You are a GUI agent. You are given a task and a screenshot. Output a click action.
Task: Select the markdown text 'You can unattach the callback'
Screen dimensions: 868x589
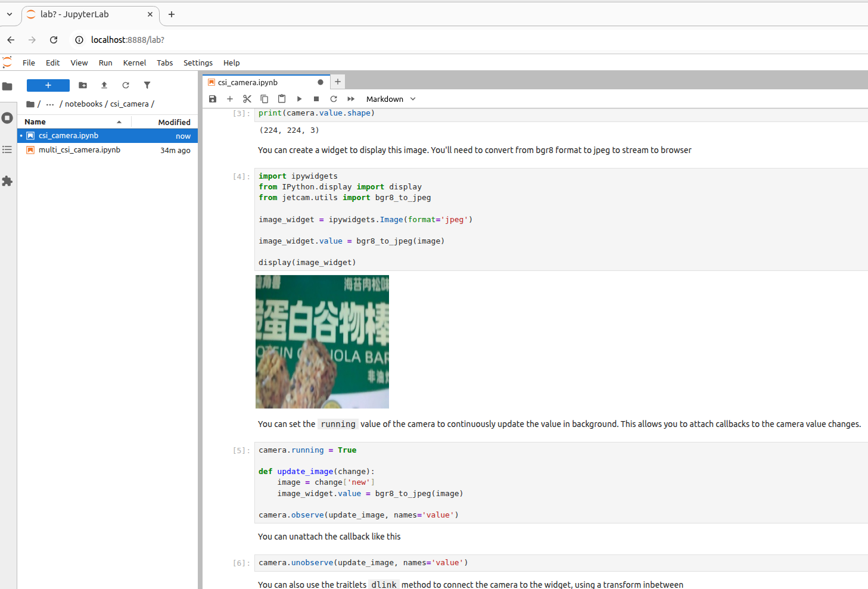(x=329, y=537)
